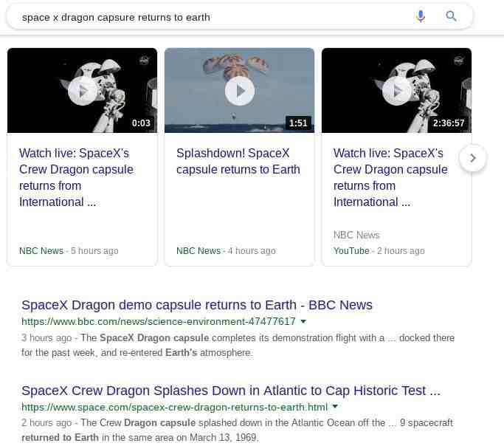
Task: Click 'NBC News - 4 hours ago' source
Action: coord(226,251)
